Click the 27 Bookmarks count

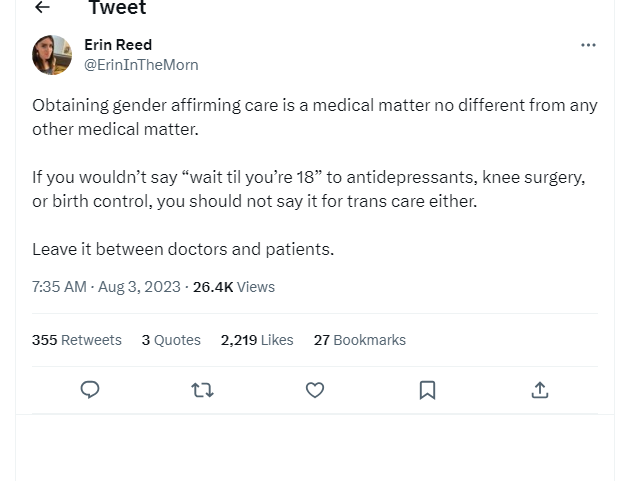[x=360, y=340]
